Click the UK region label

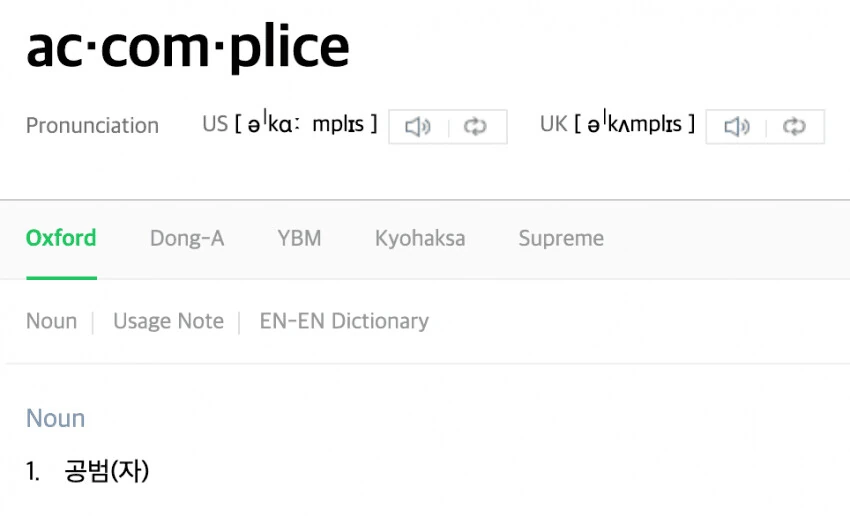[553, 124]
